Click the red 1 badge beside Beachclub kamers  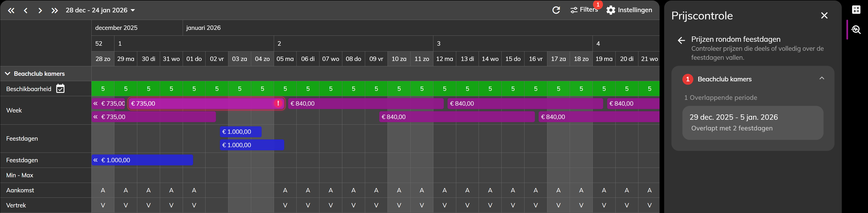688,79
